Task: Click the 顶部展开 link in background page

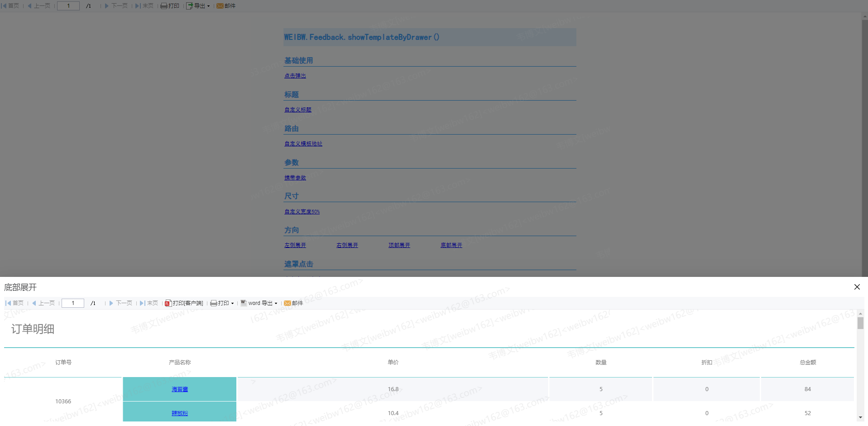Action: 399,245
